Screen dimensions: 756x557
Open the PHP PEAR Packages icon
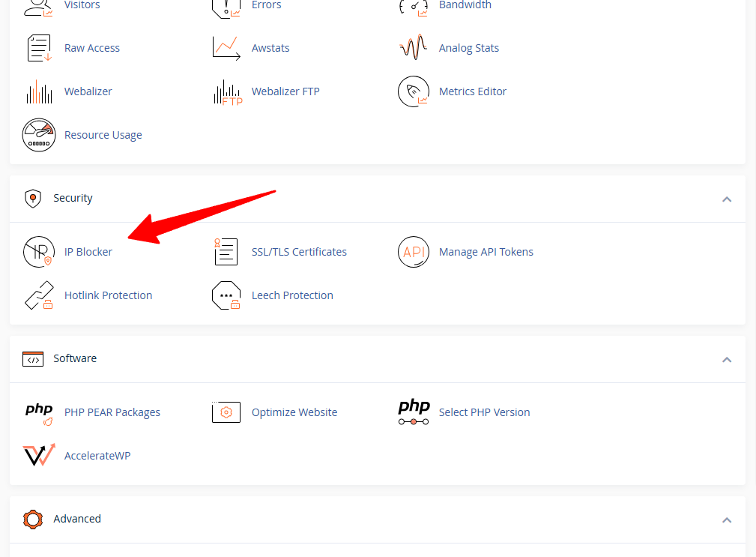(39, 413)
